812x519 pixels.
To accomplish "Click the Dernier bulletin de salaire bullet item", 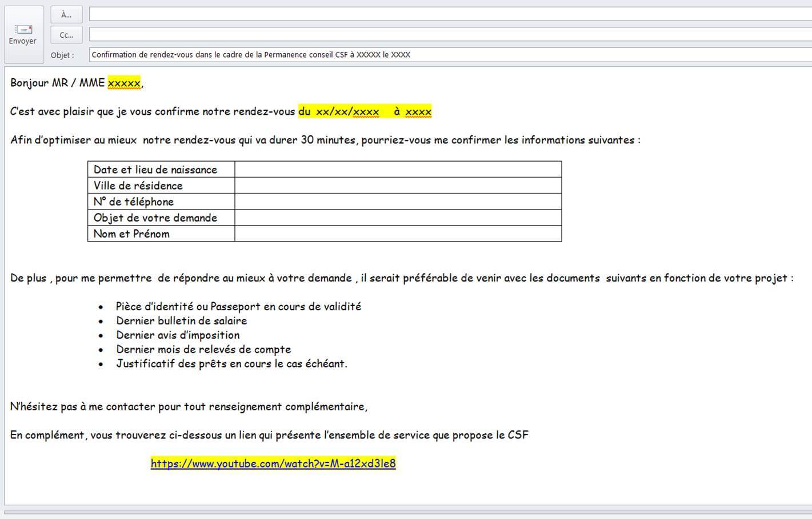I will pos(181,321).
